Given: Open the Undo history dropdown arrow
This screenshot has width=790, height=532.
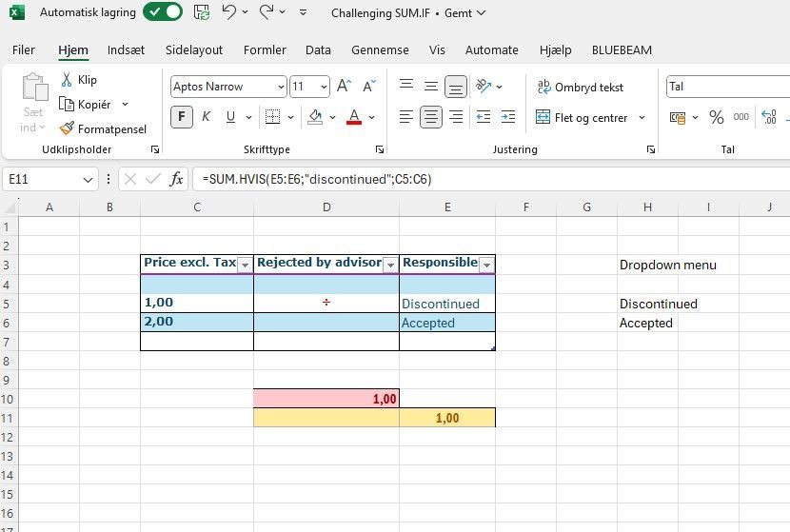Looking at the screenshot, I should [x=246, y=11].
